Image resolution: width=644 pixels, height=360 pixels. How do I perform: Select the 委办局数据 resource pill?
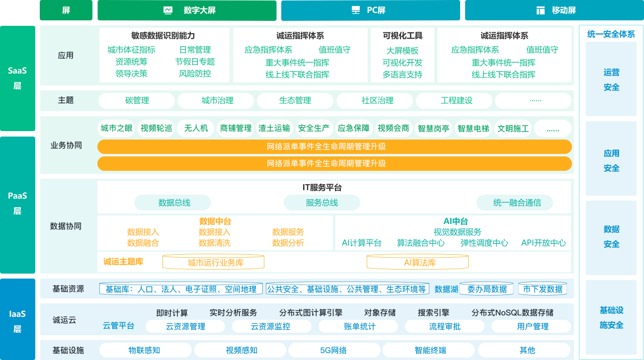(x=486, y=289)
